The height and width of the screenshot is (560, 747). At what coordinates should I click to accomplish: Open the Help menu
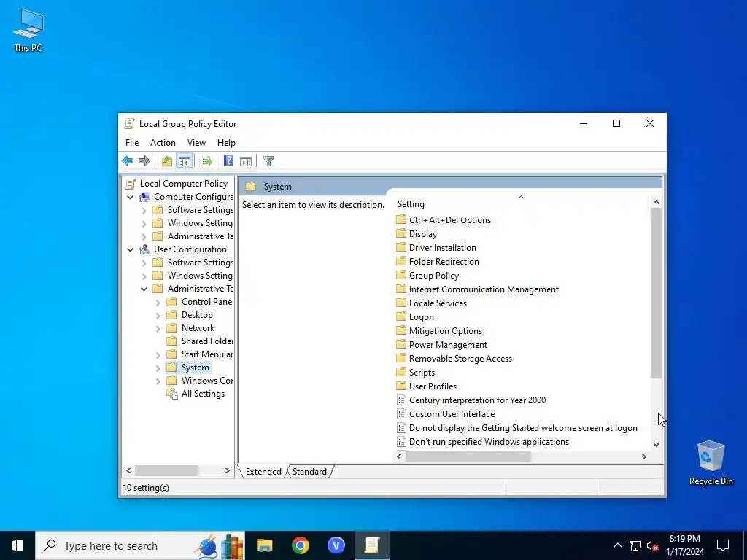[226, 143]
